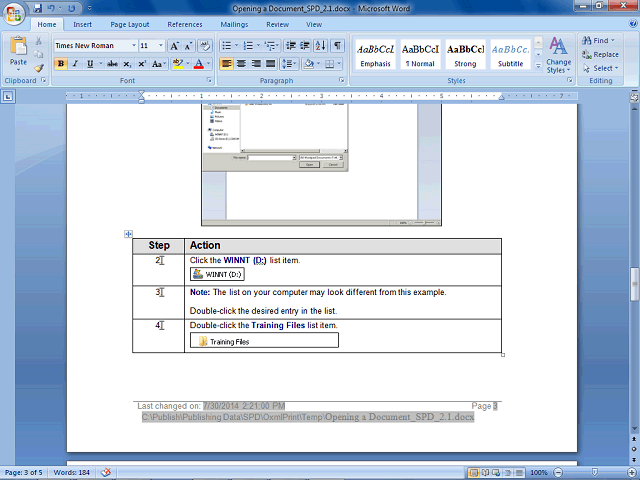Open Font dialog launcher
Viewport: 640px width, 480px height.
point(209,80)
